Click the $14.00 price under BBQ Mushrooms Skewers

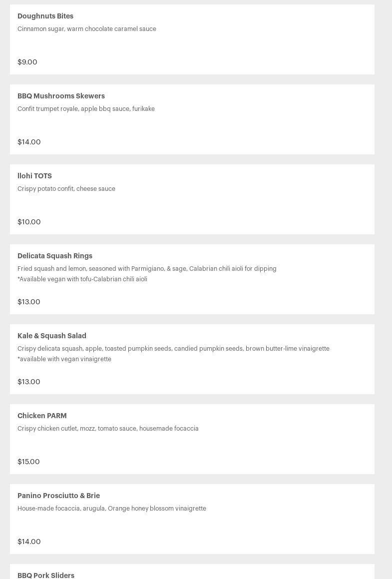(29, 142)
